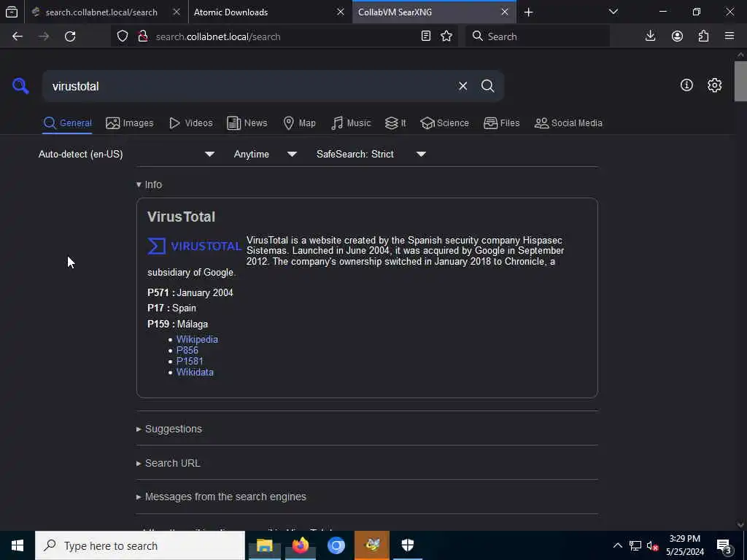Viewport: 747px width, 560px height.
Task: Open SearXNG preferences gear
Action: [714, 85]
